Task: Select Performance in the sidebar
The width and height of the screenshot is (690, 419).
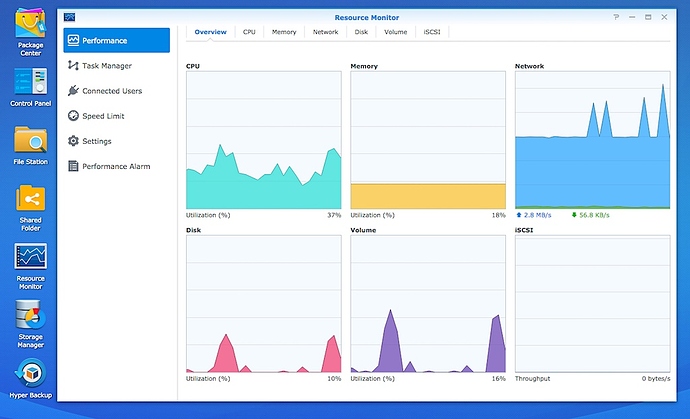Action: [x=117, y=40]
